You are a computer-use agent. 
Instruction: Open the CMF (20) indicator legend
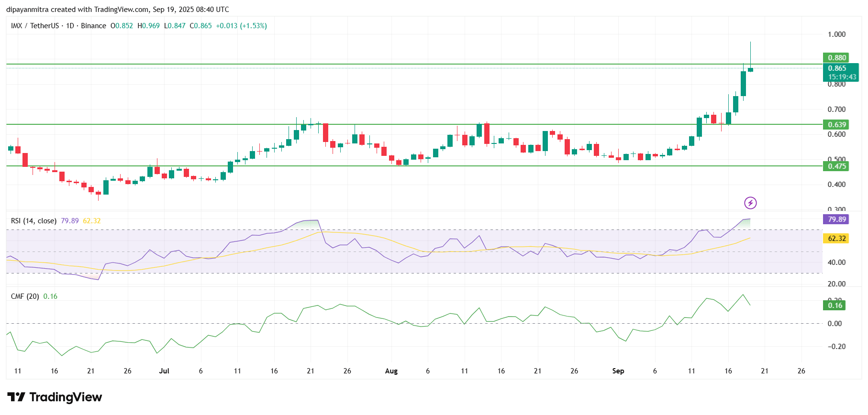(x=25, y=296)
